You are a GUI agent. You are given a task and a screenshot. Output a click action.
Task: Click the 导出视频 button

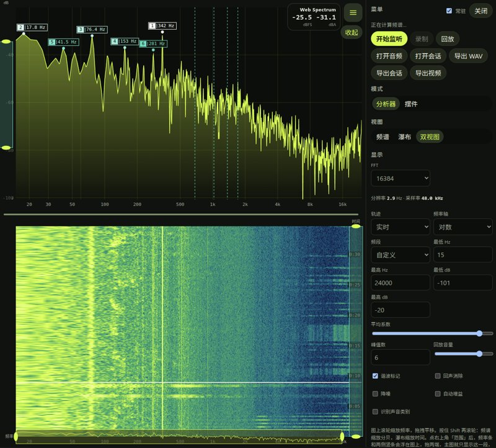click(428, 73)
